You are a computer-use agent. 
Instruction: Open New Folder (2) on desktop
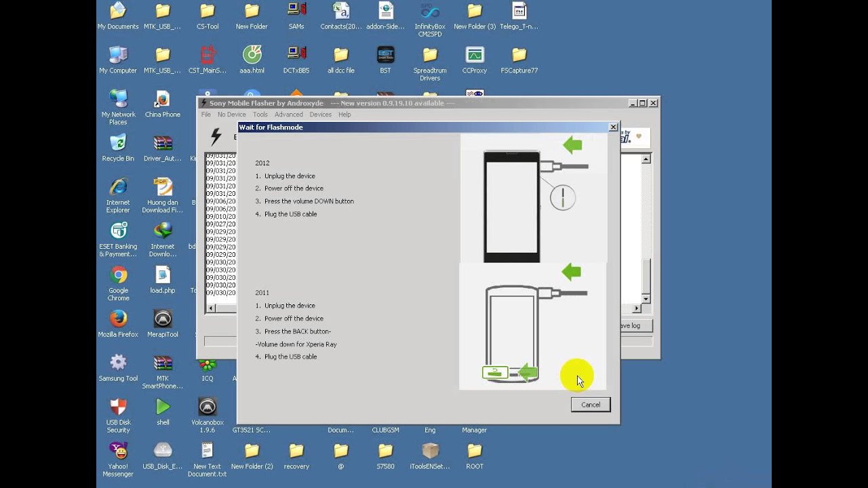pos(252,457)
